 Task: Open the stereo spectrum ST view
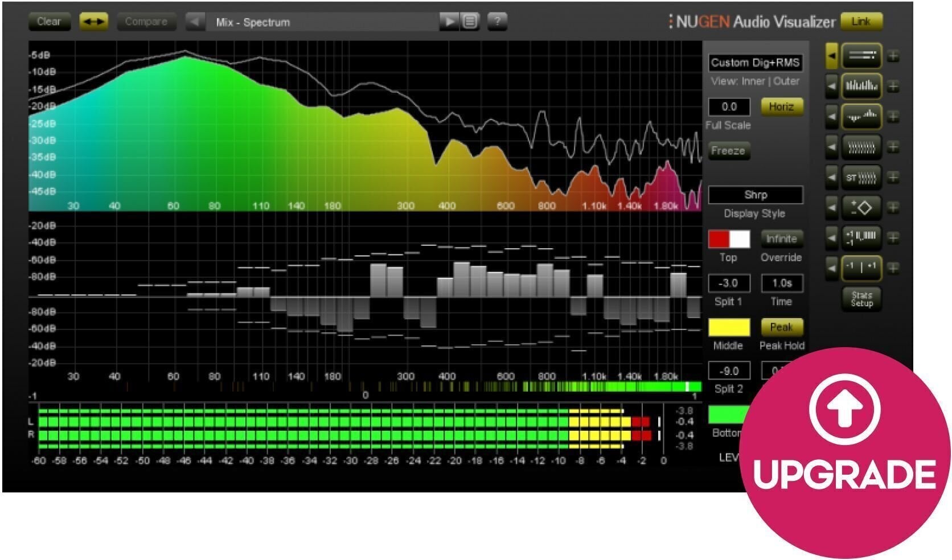(x=861, y=177)
